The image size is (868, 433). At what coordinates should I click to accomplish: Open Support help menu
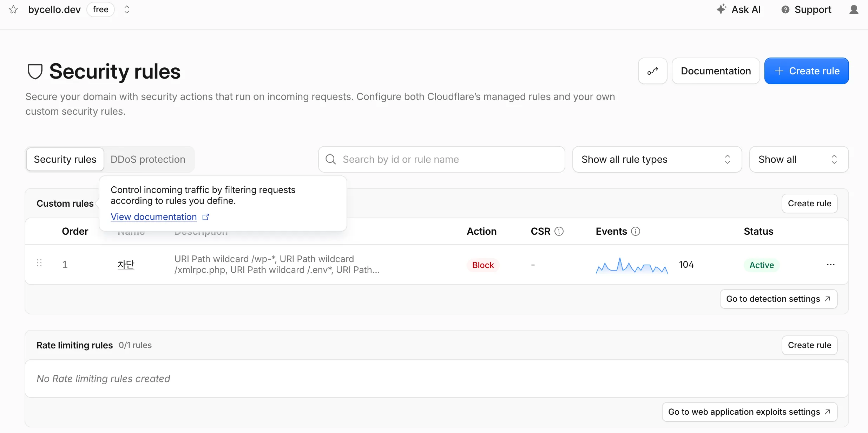tap(806, 9)
